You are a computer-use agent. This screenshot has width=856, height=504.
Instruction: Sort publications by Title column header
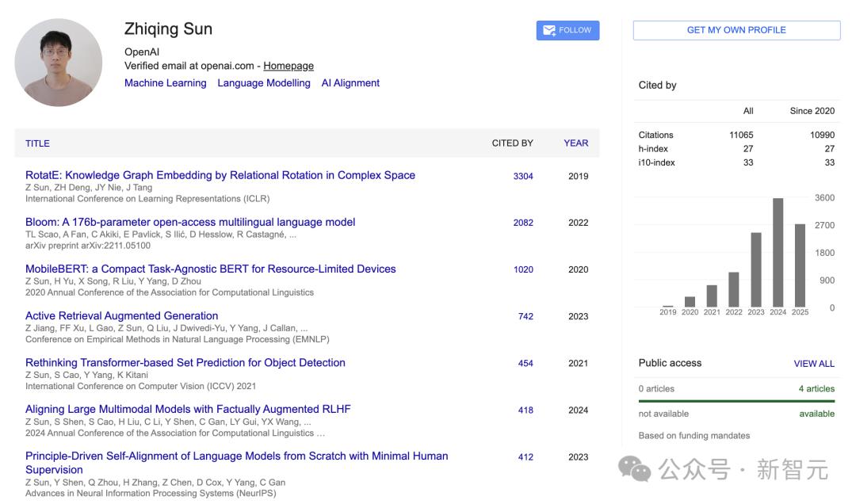point(37,143)
